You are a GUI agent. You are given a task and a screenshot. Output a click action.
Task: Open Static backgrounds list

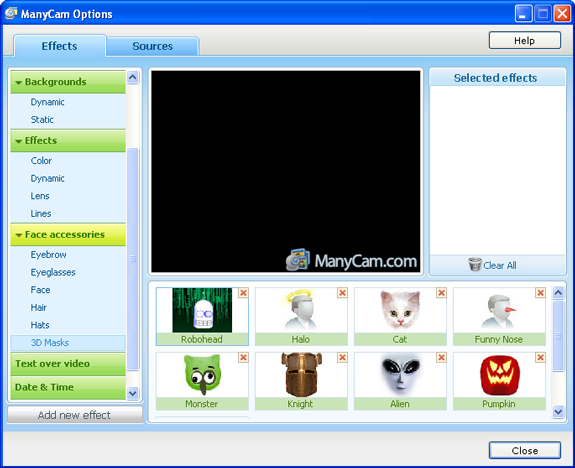click(x=42, y=120)
